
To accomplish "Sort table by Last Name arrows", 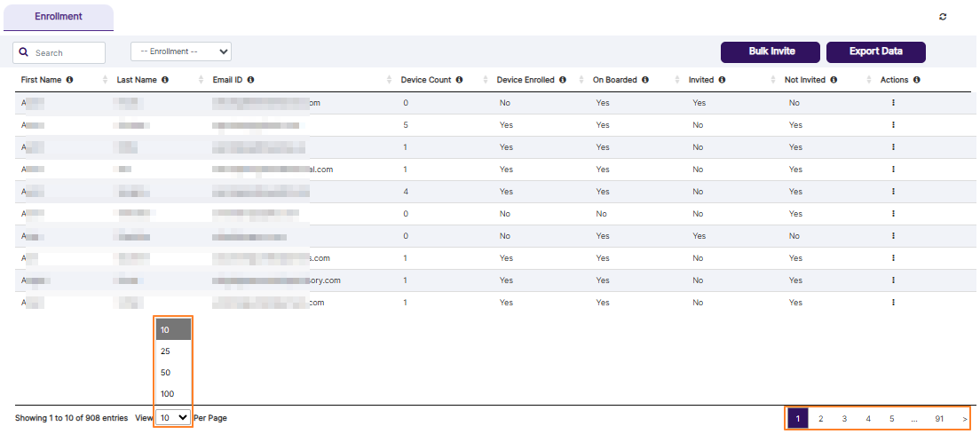I will [x=202, y=80].
